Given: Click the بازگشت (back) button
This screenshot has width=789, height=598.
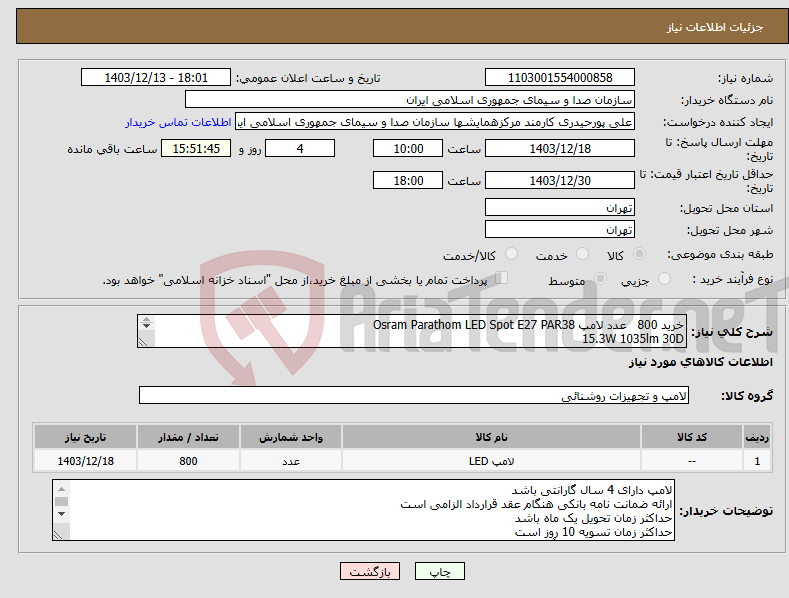Looking at the screenshot, I should tap(370, 571).
